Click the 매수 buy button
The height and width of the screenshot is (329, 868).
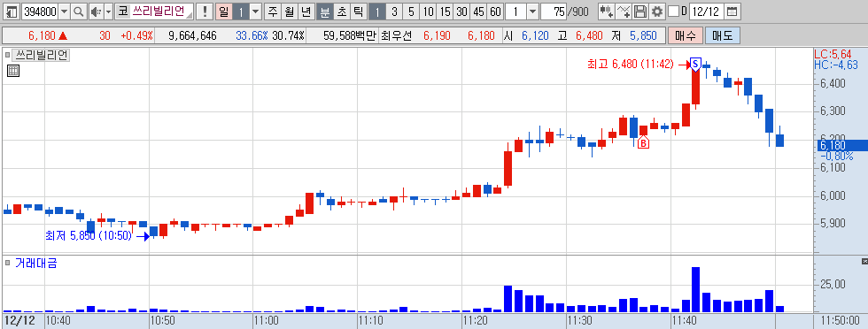pyautogui.click(x=686, y=36)
